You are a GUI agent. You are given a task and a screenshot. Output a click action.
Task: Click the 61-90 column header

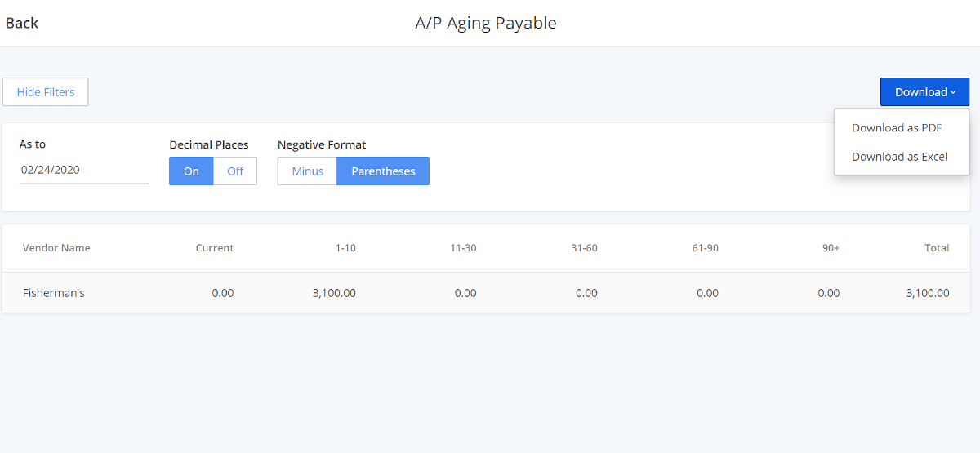[x=705, y=248]
